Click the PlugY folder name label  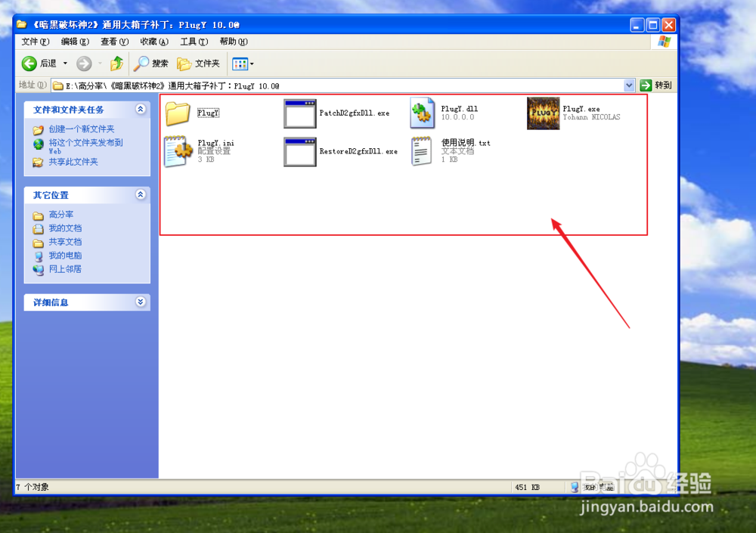(x=209, y=113)
